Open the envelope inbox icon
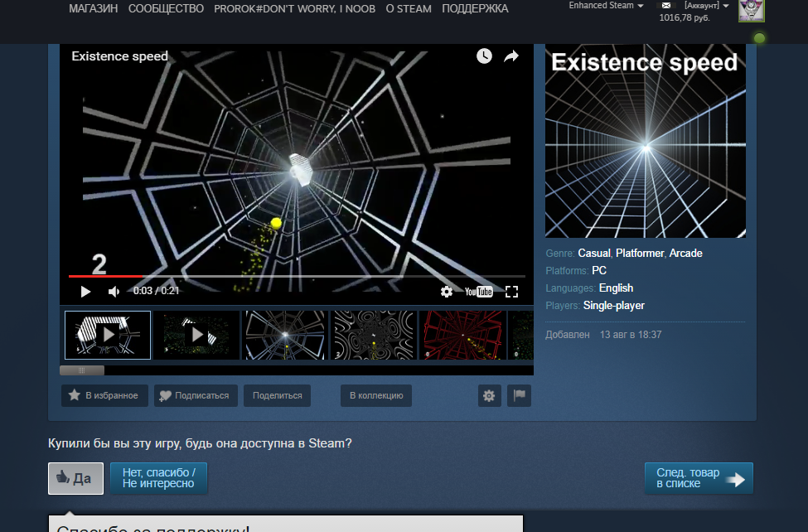 [x=666, y=5]
